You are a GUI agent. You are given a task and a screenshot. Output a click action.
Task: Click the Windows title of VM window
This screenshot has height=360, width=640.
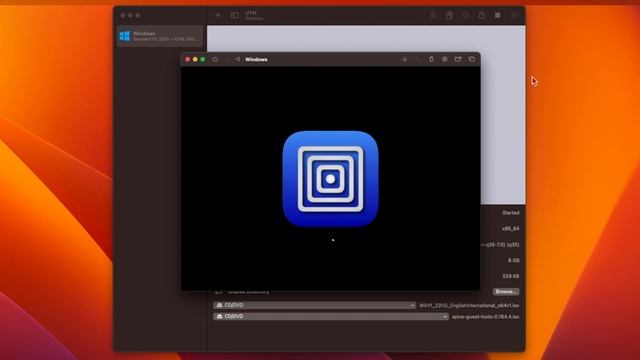pyautogui.click(x=256, y=60)
